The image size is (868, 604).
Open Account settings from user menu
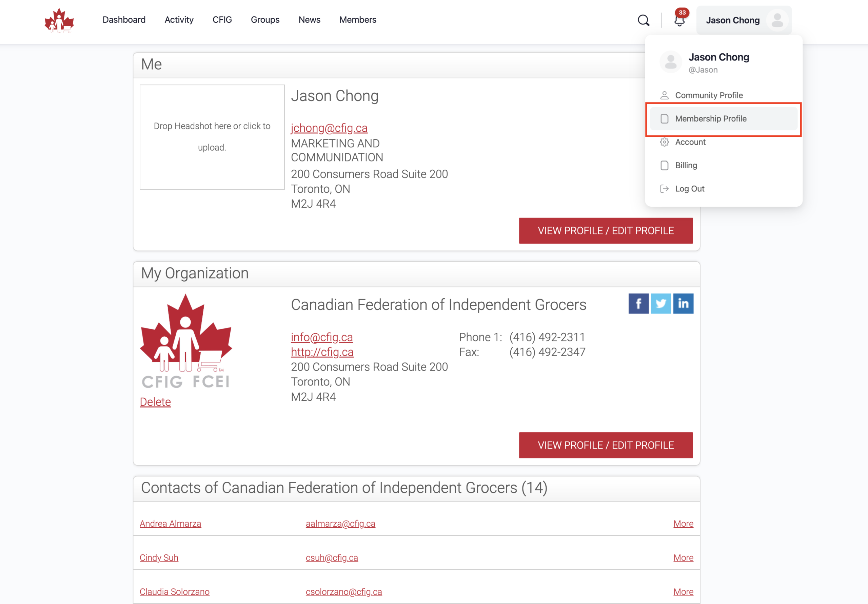[724, 142]
